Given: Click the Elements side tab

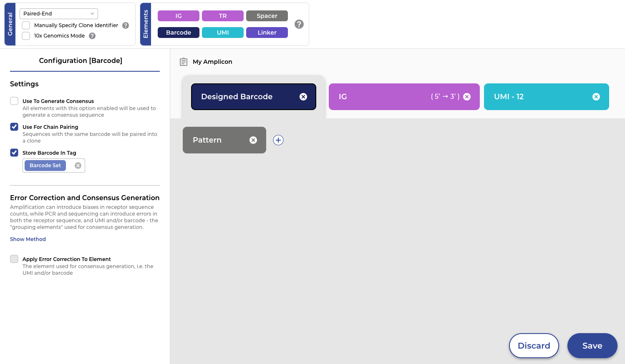Looking at the screenshot, I should pyautogui.click(x=146, y=24).
